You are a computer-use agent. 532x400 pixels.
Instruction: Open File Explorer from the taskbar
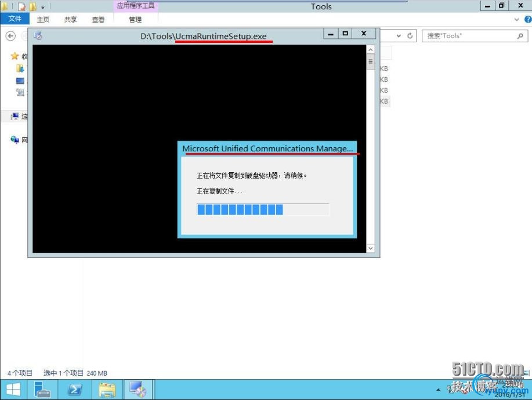107,390
